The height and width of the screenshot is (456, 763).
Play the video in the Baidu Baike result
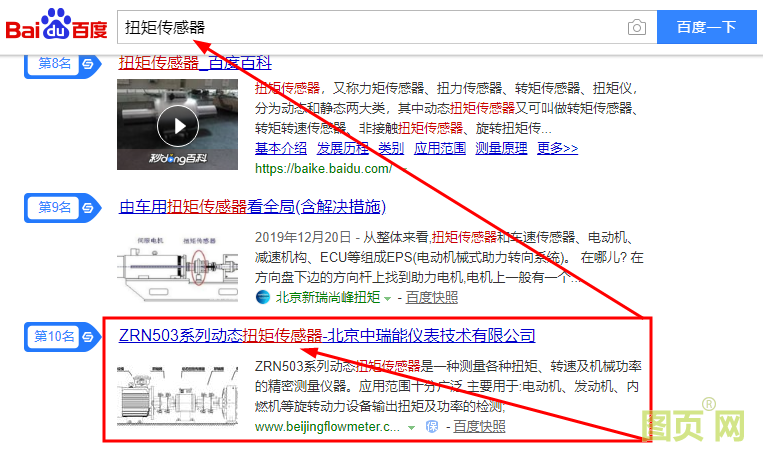coord(178,125)
